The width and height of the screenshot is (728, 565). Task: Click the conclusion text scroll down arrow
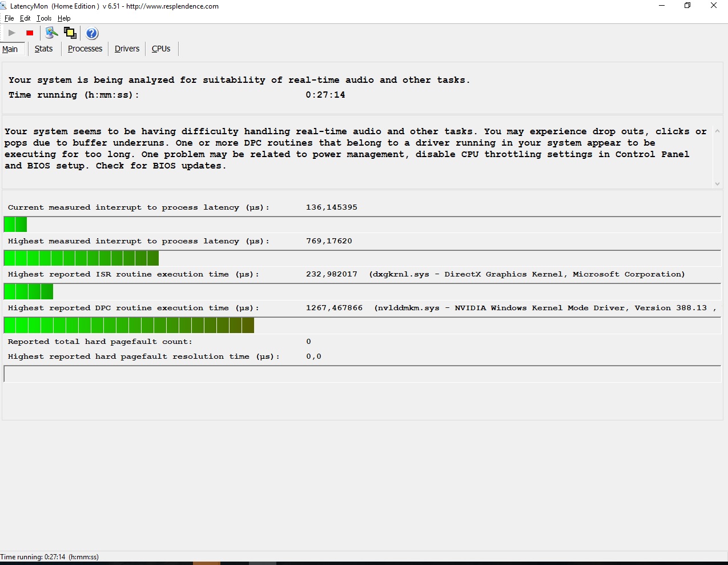pyautogui.click(x=717, y=183)
